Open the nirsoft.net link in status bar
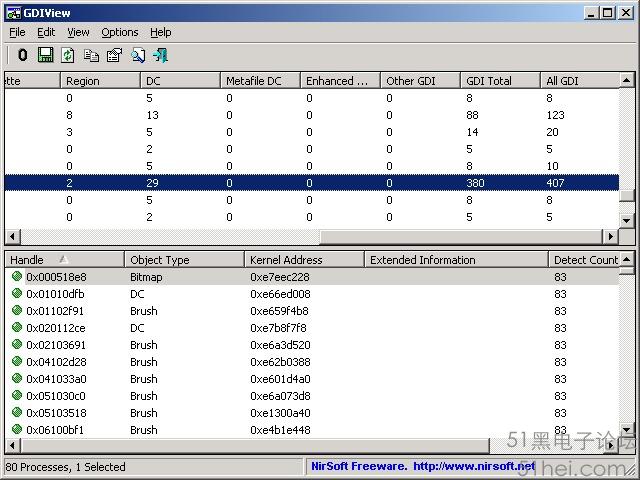The image size is (640, 480). [x=474, y=466]
